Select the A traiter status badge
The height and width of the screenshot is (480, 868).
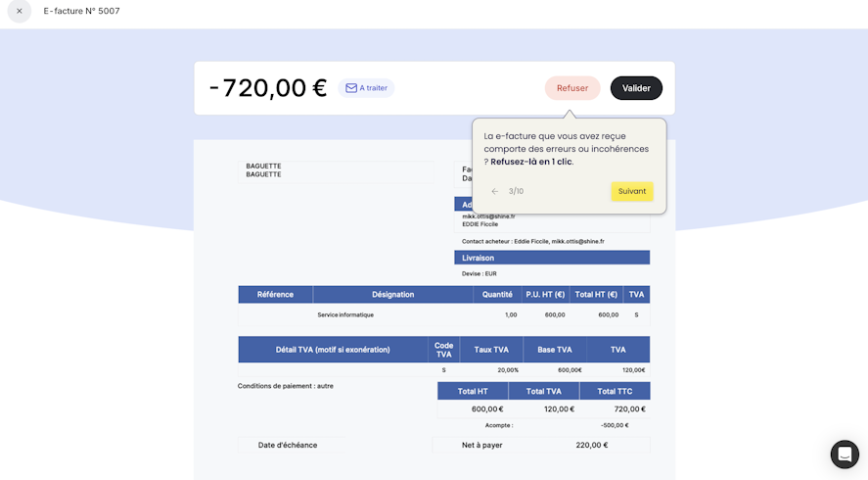pyautogui.click(x=366, y=88)
